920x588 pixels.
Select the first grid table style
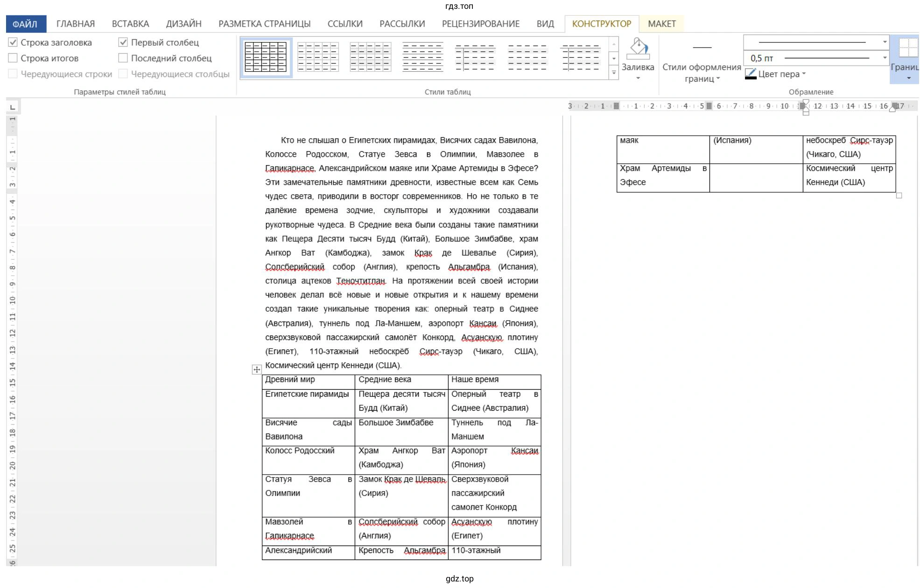tap(266, 57)
